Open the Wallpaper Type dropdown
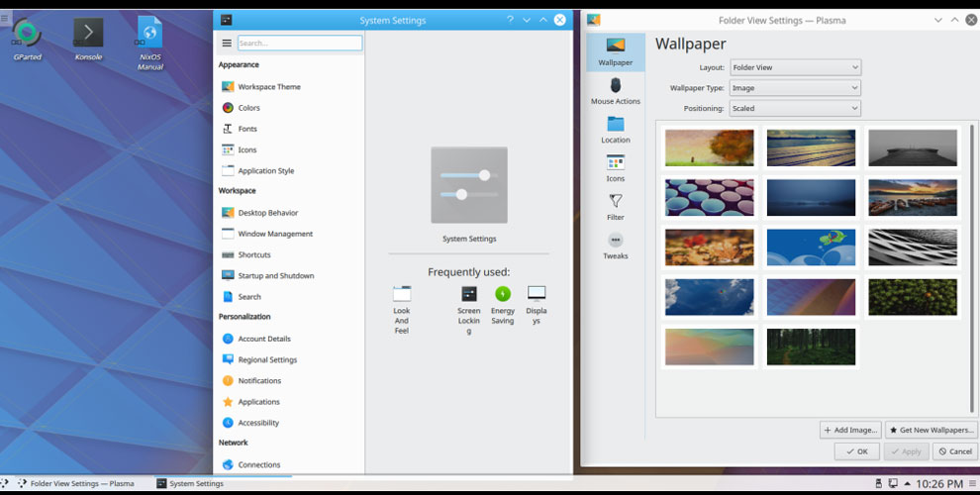The image size is (980, 495). 795,88
